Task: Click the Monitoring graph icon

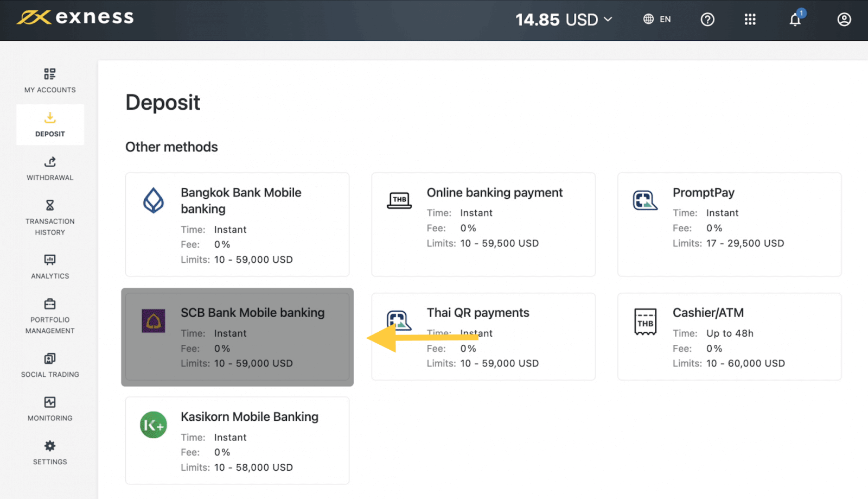Action: [x=50, y=402]
